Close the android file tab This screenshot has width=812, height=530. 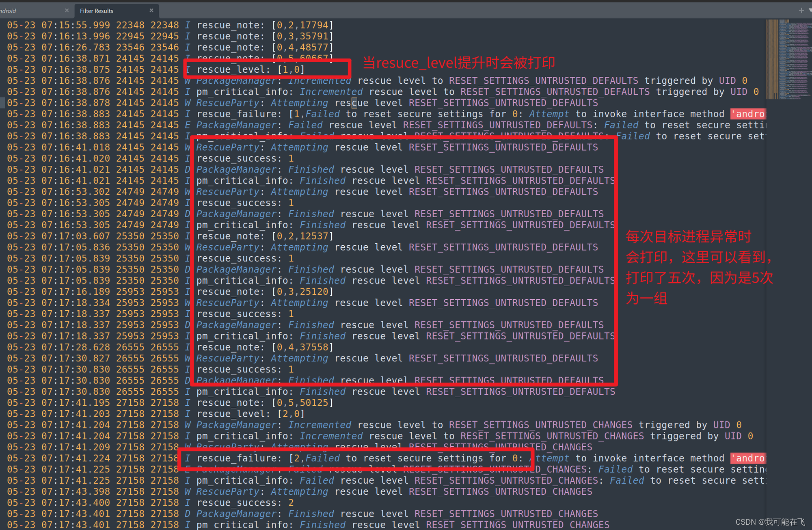tap(67, 10)
